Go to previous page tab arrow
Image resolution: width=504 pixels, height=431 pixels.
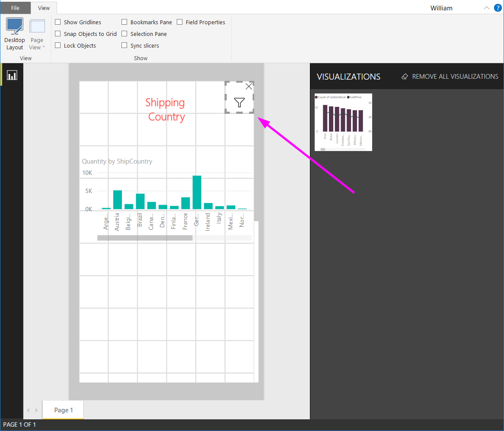coord(28,410)
